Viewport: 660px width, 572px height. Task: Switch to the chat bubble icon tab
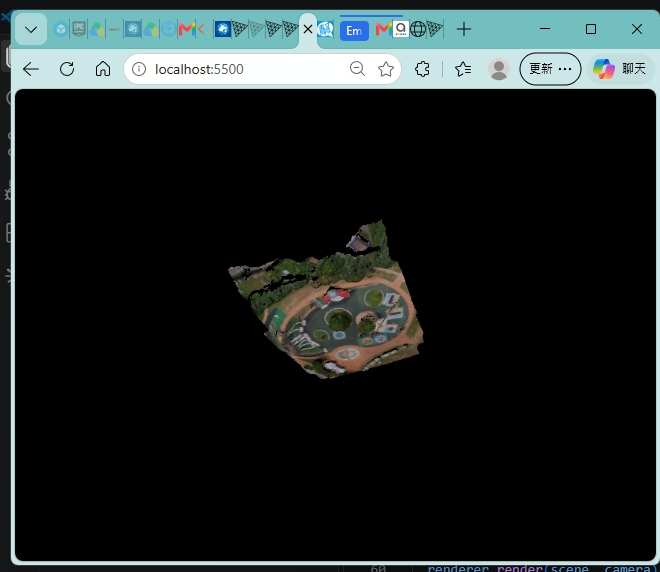[325, 29]
